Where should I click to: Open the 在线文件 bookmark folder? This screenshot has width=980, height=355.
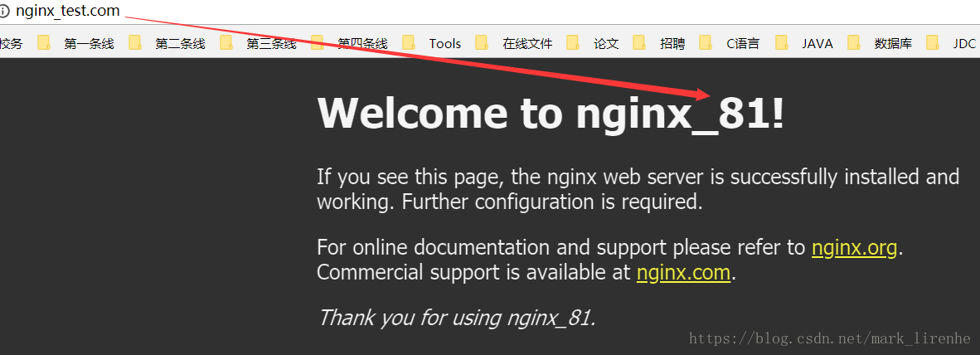coord(514,43)
